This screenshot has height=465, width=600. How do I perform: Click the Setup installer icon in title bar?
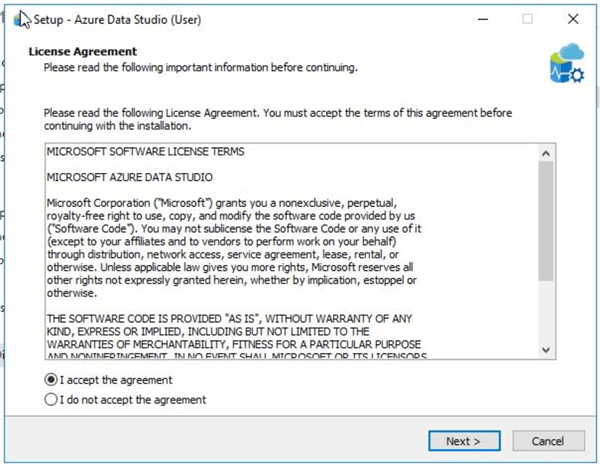click(21, 19)
